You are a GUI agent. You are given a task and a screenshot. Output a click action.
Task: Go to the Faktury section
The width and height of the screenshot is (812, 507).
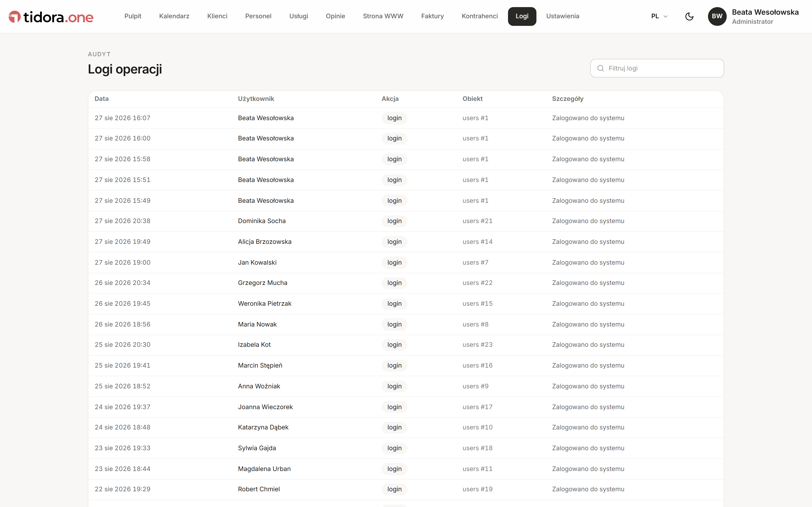point(432,16)
